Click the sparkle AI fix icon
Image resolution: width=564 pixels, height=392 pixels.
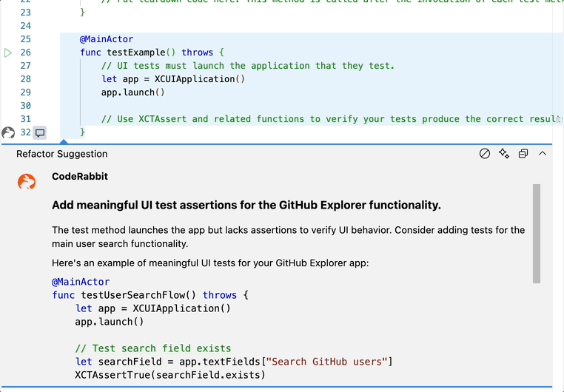point(504,154)
